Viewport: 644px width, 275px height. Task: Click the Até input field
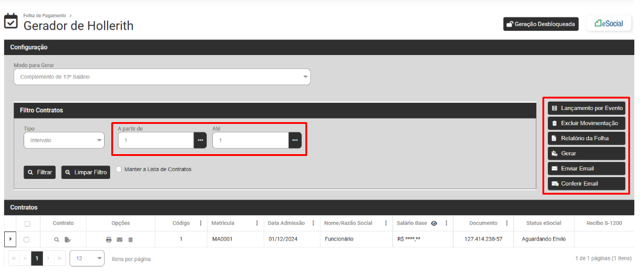[x=250, y=140]
